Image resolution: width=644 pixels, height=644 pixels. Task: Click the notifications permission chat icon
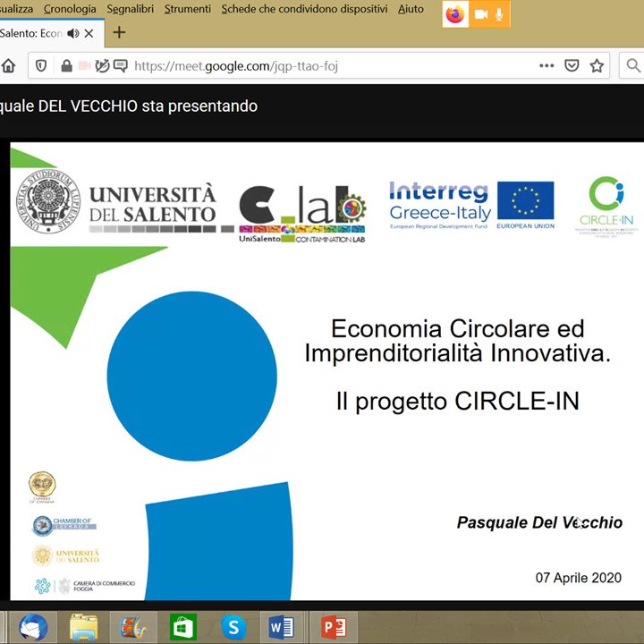(121, 65)
